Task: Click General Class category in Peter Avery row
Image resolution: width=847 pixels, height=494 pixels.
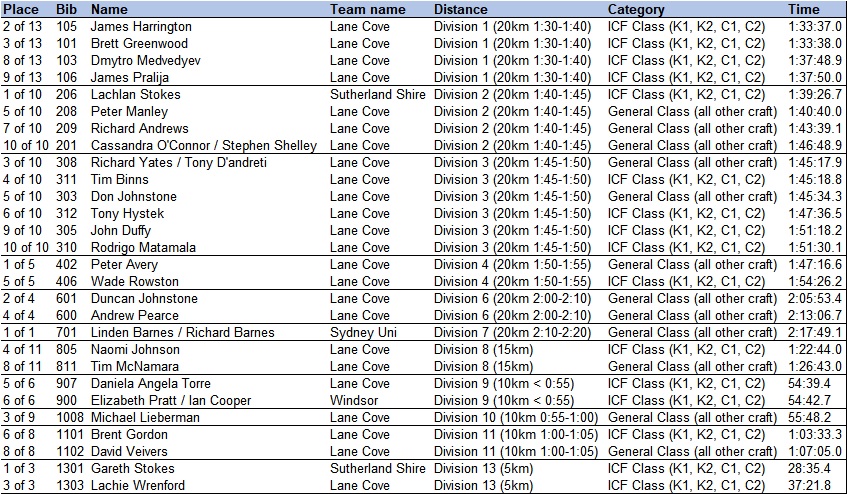Action: (x=693, y=265)
